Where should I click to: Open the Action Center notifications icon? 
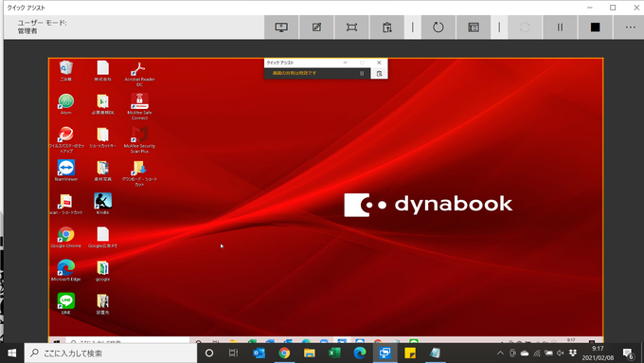[628, 354]
